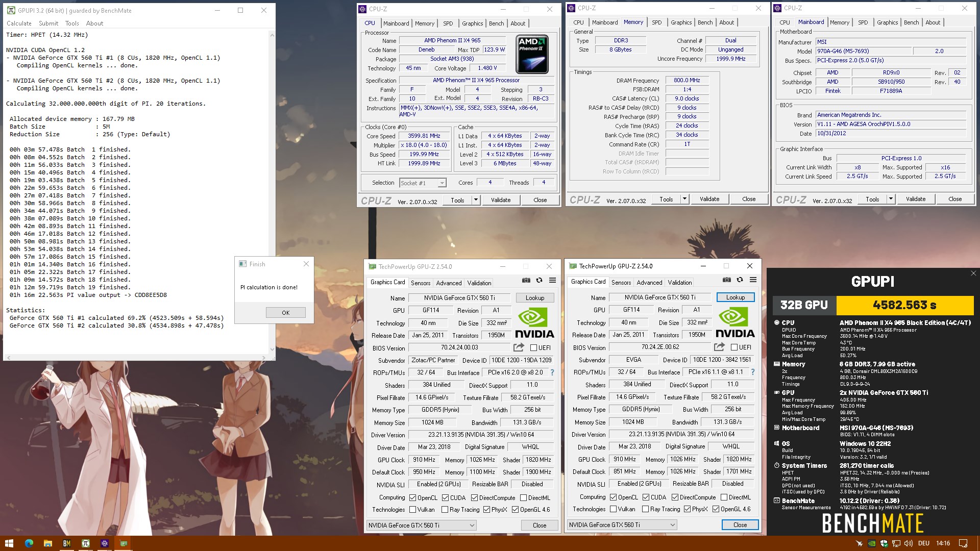Open the Calculate menu in GPUPI
The height and width of the screenshot is (551, 980).
pos(19,23)
